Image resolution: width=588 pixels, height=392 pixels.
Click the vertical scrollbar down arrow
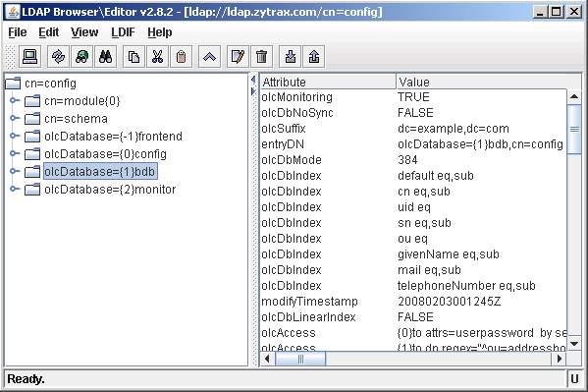[574, 344]
